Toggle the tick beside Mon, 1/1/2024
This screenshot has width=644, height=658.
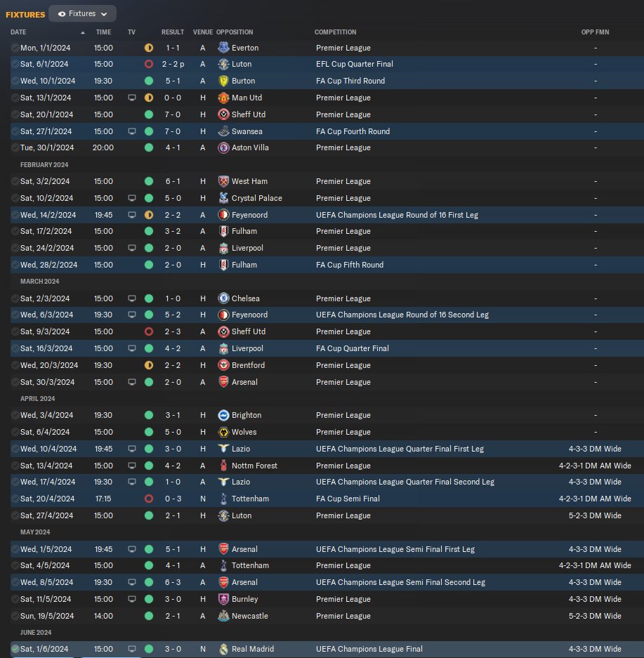[15, 48]
